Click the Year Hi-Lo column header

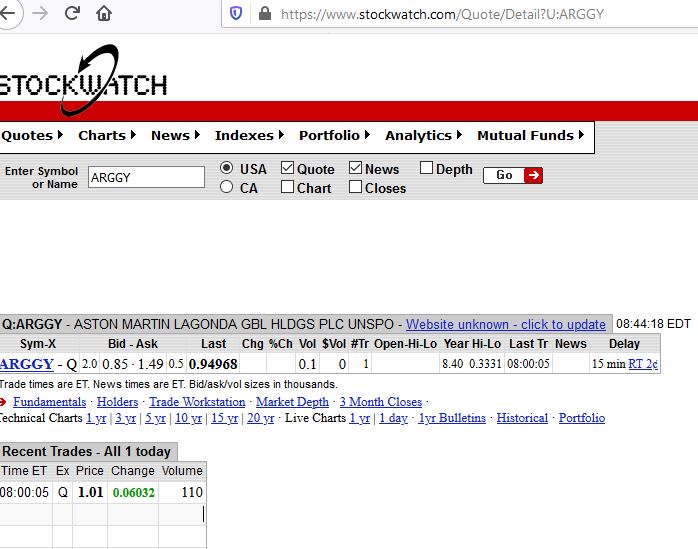pyautogui.click(x=472, y=344)
